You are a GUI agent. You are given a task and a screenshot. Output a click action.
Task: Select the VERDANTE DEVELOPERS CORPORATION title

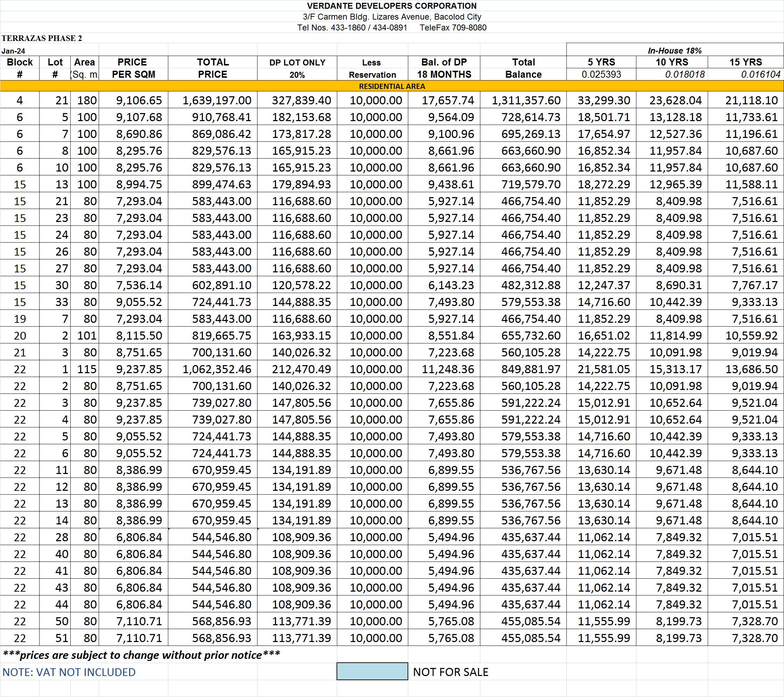point(391,6)
